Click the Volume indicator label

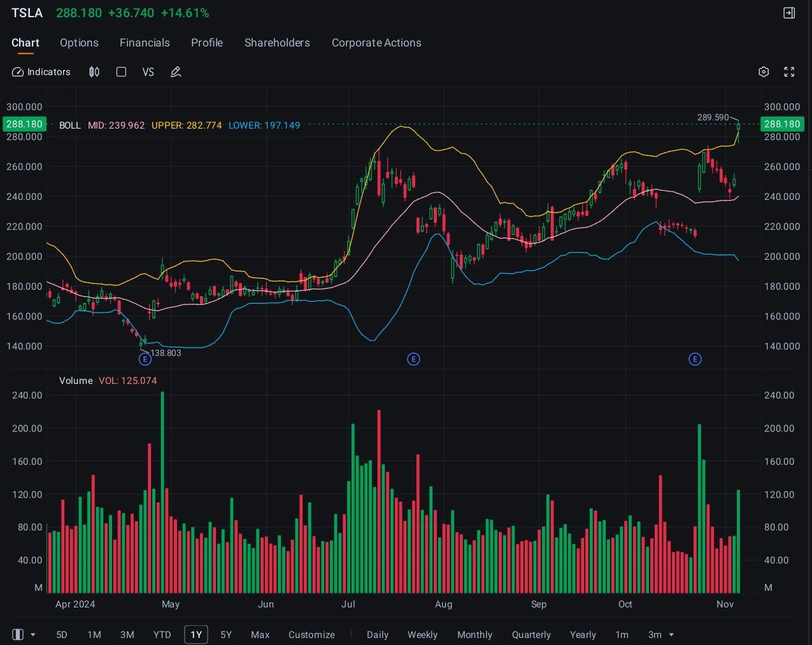click(76, 381)
